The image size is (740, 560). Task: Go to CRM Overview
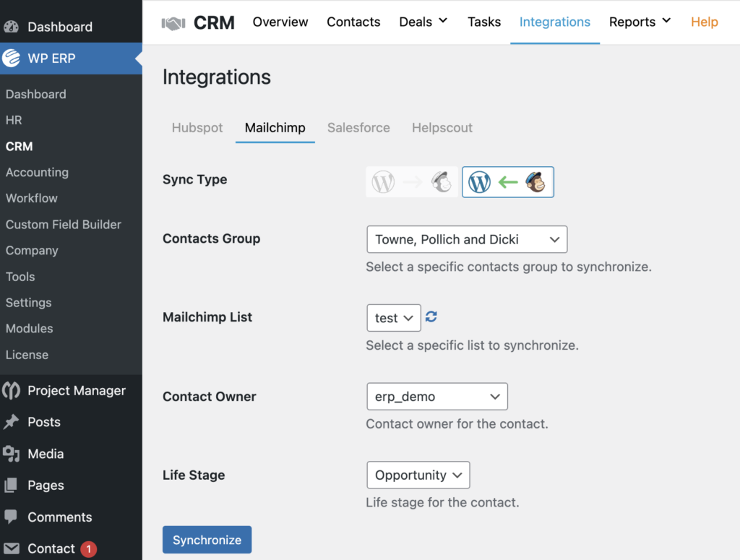(280, 22)
